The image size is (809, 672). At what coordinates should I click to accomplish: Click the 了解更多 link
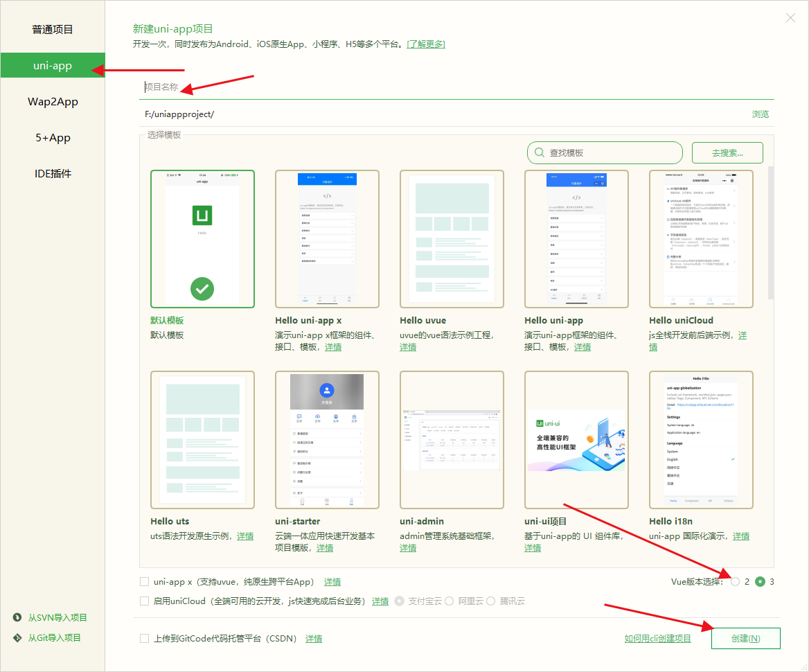click(426, 44)
